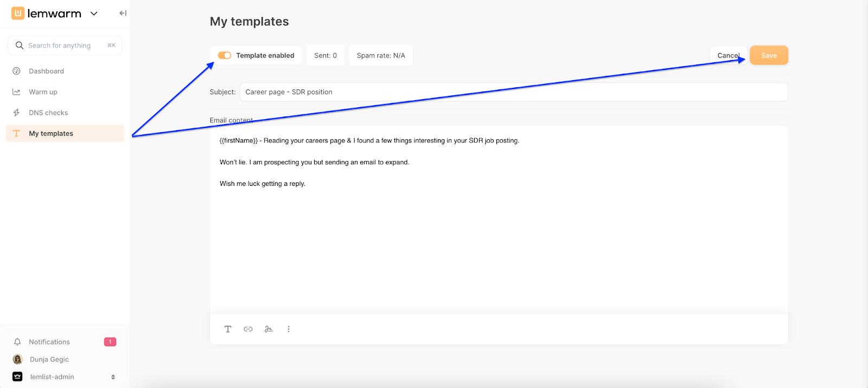Open the Dashboard page

[x=46, y=71]
